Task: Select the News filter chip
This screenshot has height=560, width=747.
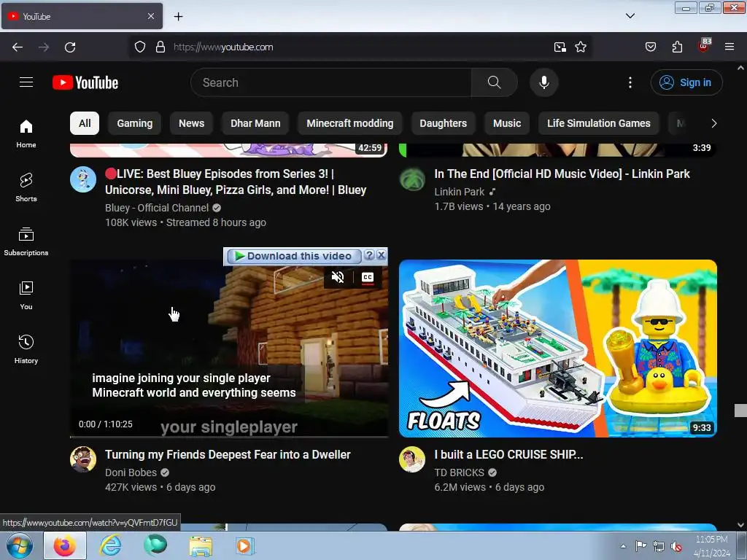Action: click(192, 123)
